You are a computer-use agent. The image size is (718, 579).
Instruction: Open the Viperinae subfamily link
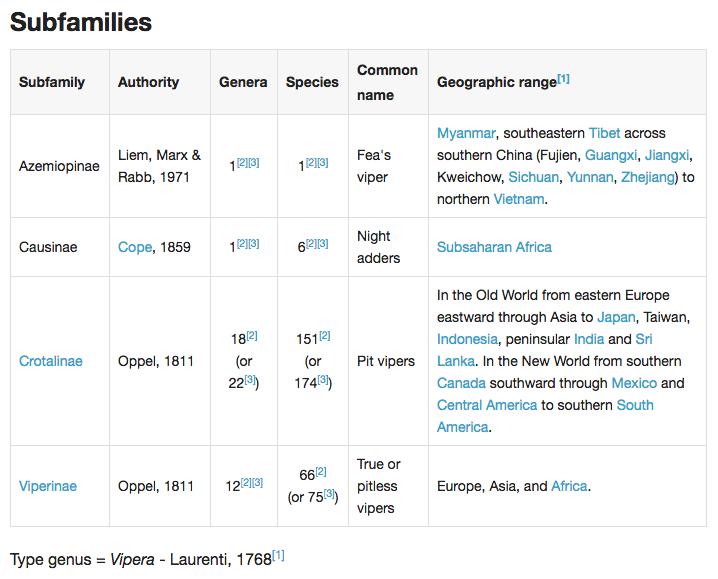pyautogui.click(x=48, y=486)
